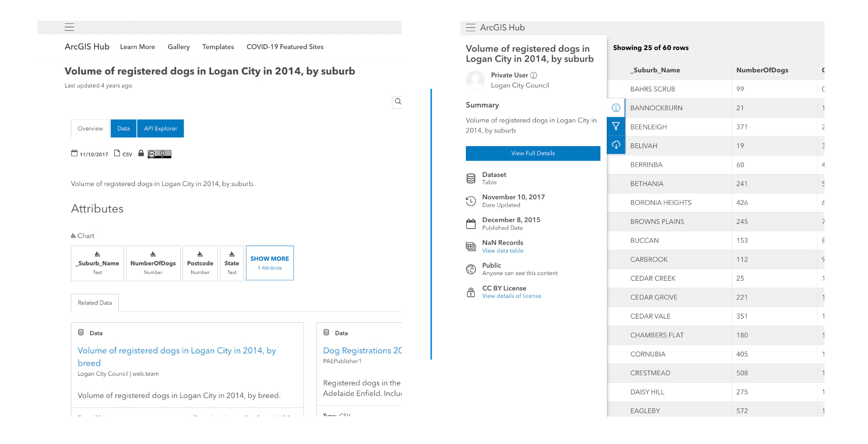
Task: Click the View Full Details button
Action: click(533, 153)
